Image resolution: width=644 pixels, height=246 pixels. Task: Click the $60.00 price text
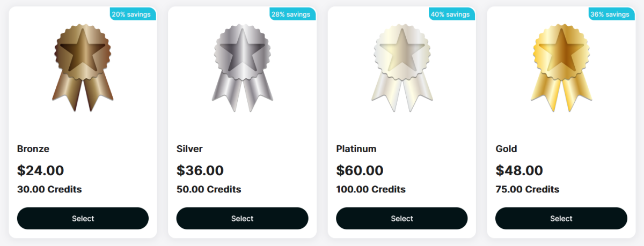360,170
